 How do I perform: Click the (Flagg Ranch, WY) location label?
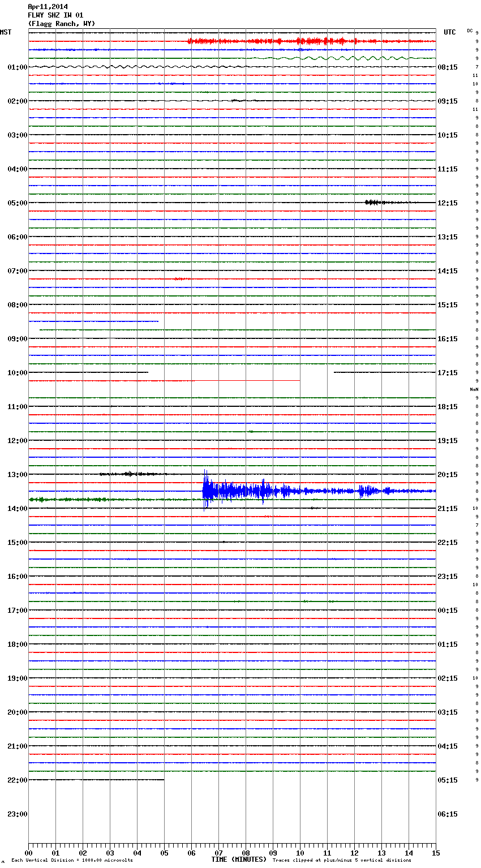tap(62, 24)
